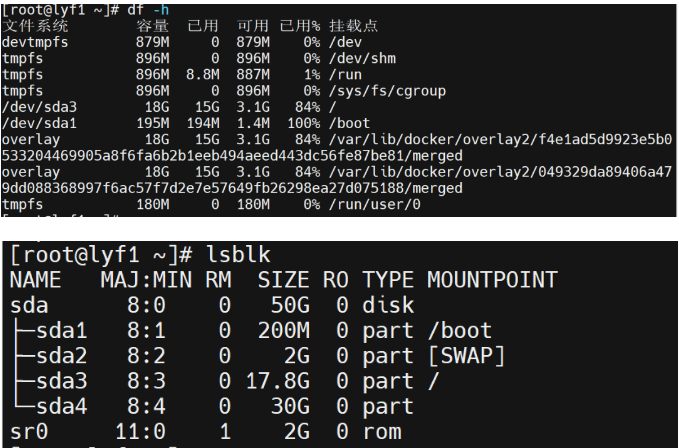This screenshot has height=448, width=679.
Task: Click the 已用% column header
Action: 300,26
